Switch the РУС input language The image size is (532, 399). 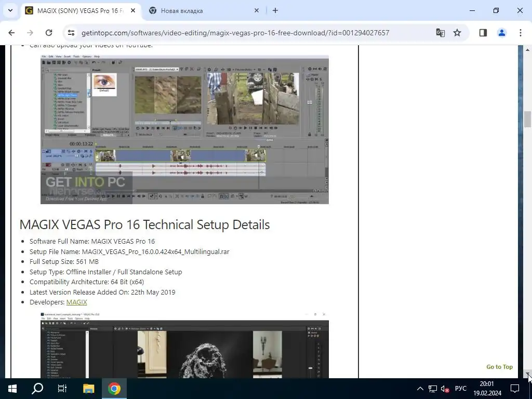[461, 389]
